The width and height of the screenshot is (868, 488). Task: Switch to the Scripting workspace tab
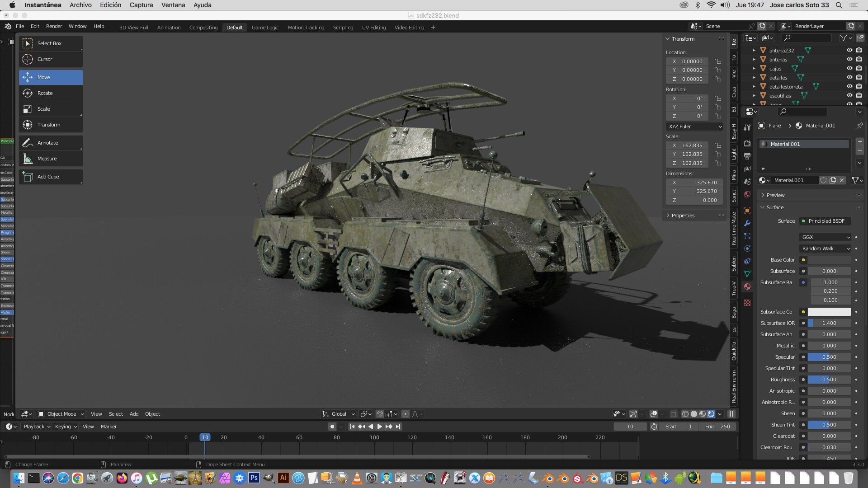[343, 28]
